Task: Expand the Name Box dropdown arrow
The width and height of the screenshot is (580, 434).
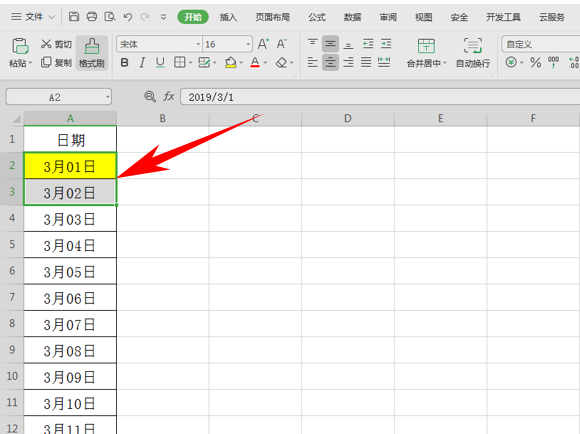Action: [x=108, y=97]
